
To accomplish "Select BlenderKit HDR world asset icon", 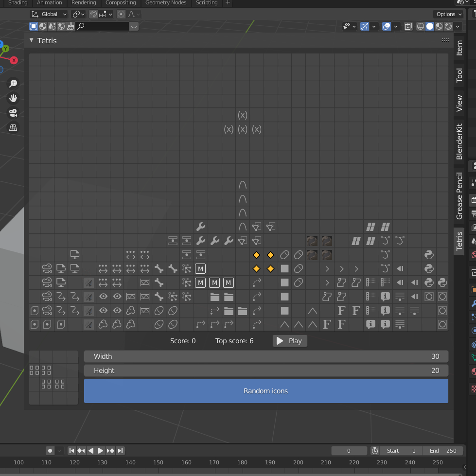I will 61,26.
